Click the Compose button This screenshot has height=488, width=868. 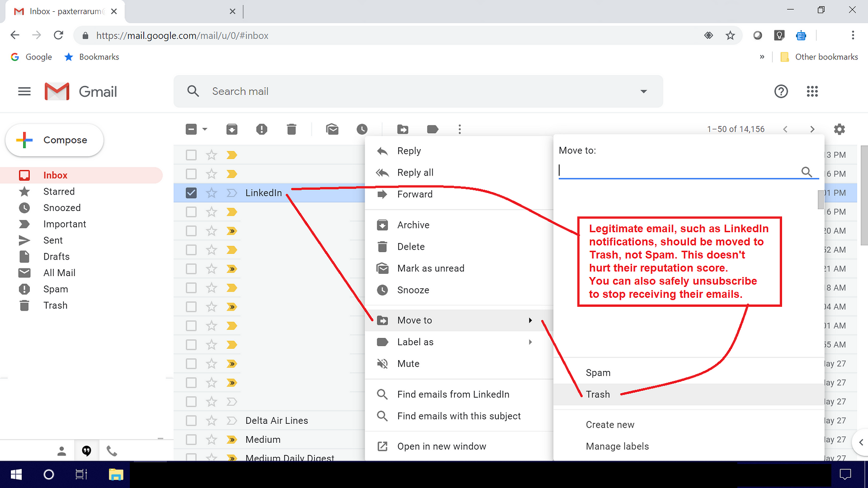point(54,140)
